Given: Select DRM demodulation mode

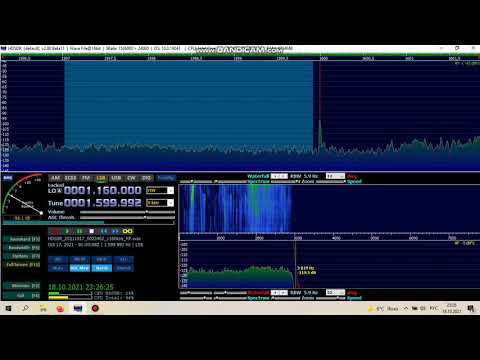Looking at the screenshot, I should (146, 178).
